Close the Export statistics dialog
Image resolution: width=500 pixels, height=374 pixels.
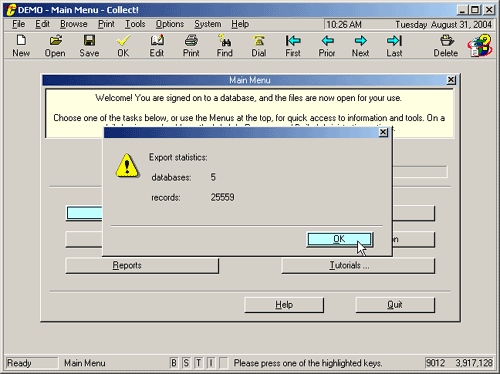click(383, 132)
